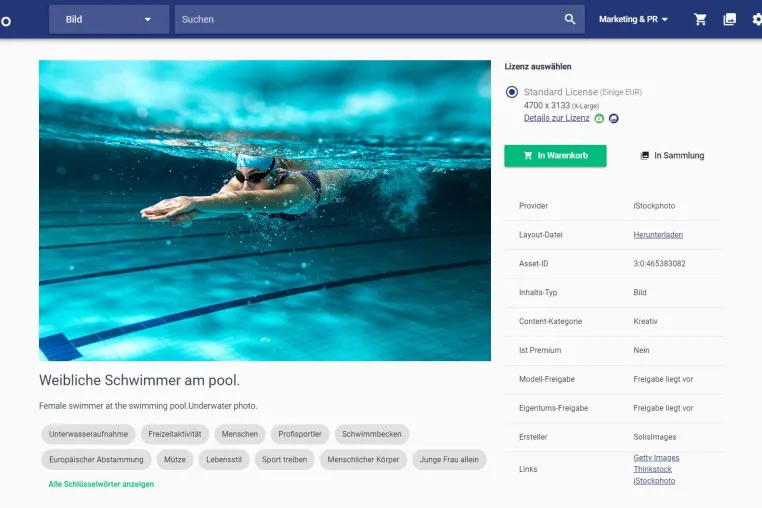Click the Unterwasseraufnahme keyword chip
The width and height of the screenshot is (762, 508).
click(x=88, y=434)
